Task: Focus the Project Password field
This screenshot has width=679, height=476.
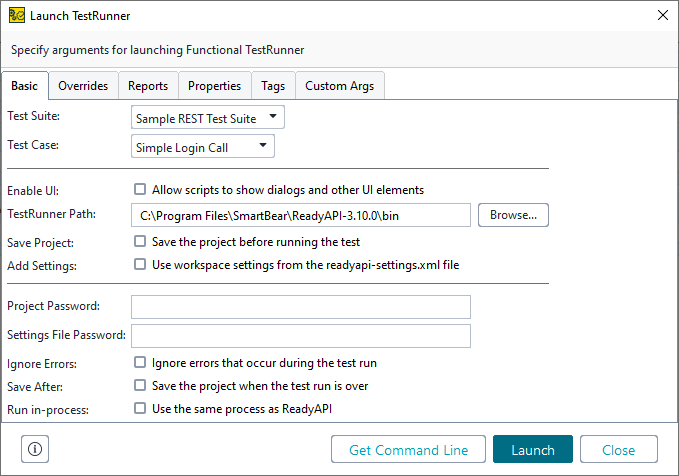Action: (x=301, y=307)
